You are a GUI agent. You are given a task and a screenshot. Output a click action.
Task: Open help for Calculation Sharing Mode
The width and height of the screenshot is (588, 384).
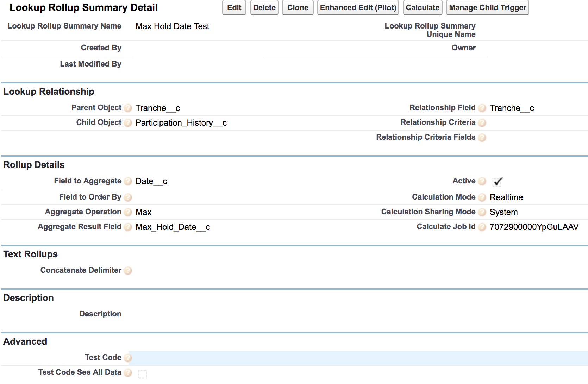(x=482, y=212)
